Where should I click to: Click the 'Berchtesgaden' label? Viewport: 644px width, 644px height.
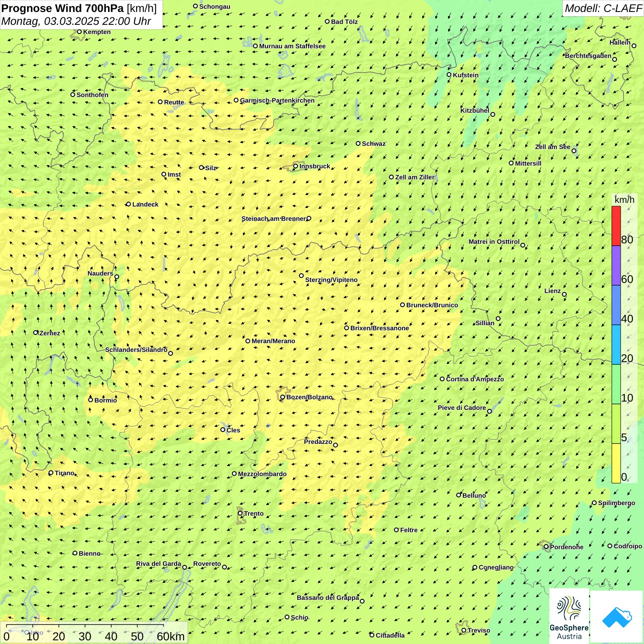(588, 56)
